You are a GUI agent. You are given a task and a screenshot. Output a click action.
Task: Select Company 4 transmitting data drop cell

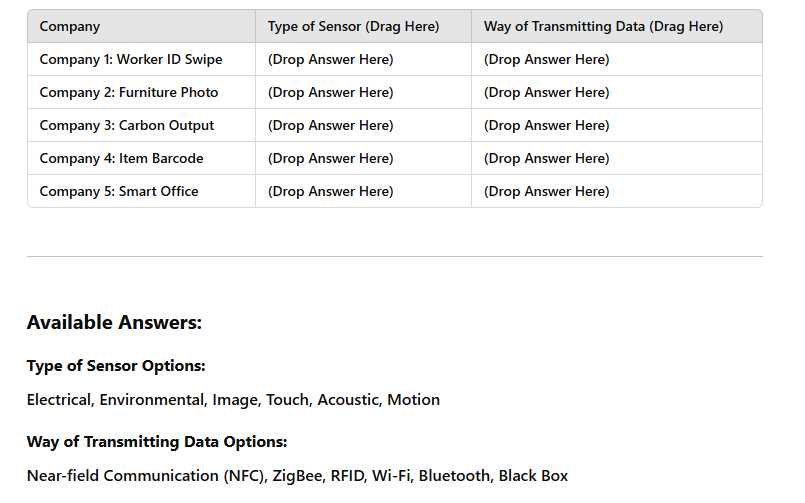[547, 158]
